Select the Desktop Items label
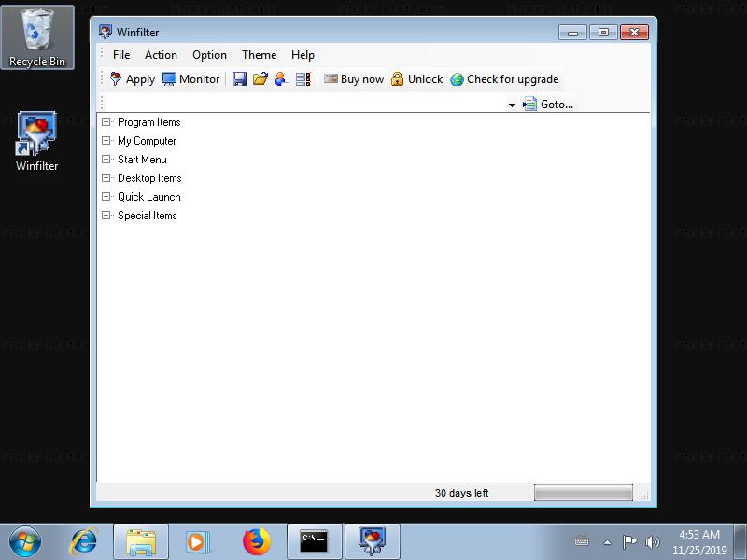The image size is (747, 560). [149, 178]
